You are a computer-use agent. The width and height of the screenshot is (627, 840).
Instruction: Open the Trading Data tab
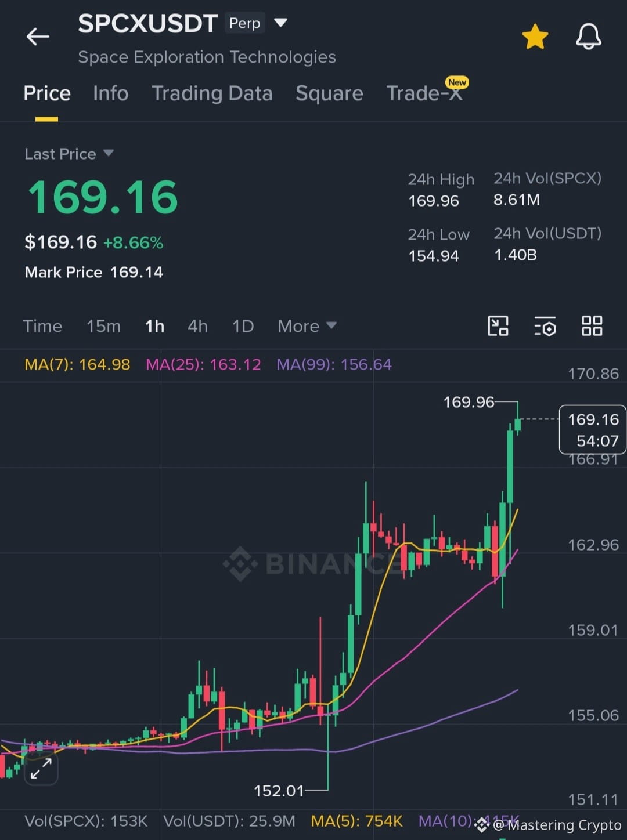[x=212, y=93]
